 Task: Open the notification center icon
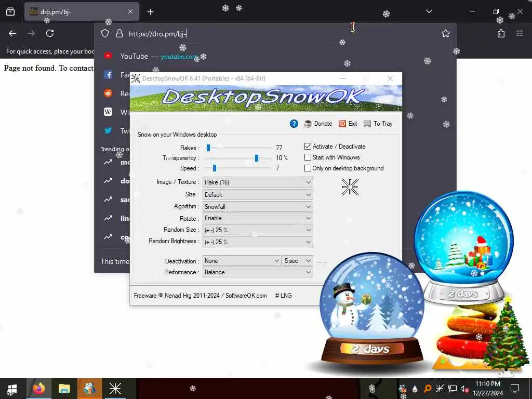[x=515, y=389]
